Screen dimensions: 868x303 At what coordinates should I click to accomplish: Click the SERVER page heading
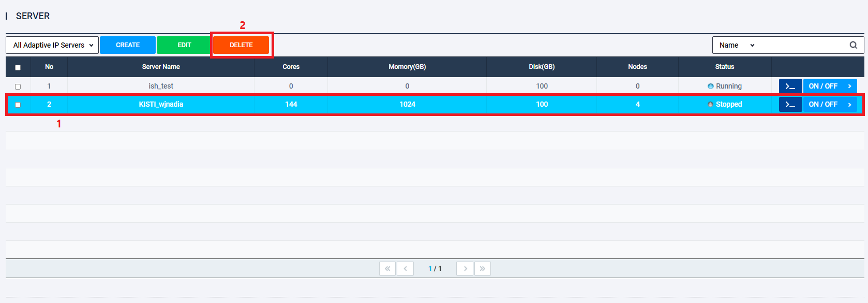tap(33, 16)
